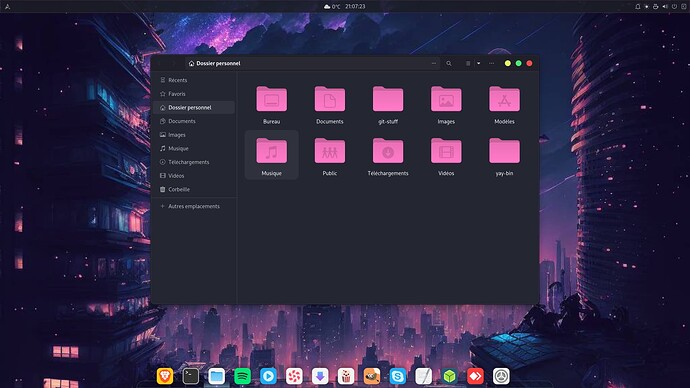690x388 pixels.
Task: Open Vidéos in the sidebar
Action: pyautogui.click(x=194, y=176)
